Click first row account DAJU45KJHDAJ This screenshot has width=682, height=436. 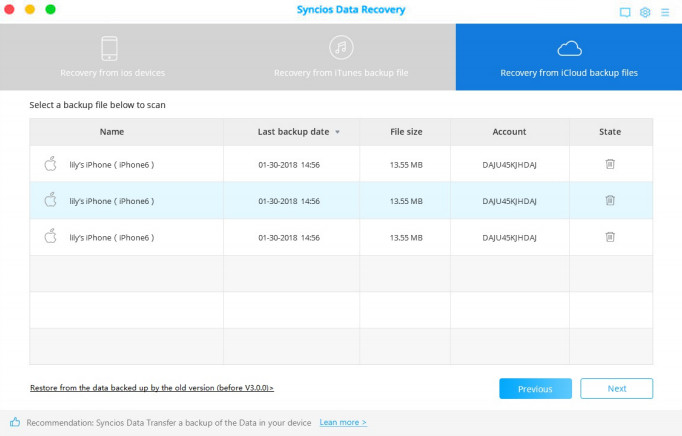click(509, 165)
